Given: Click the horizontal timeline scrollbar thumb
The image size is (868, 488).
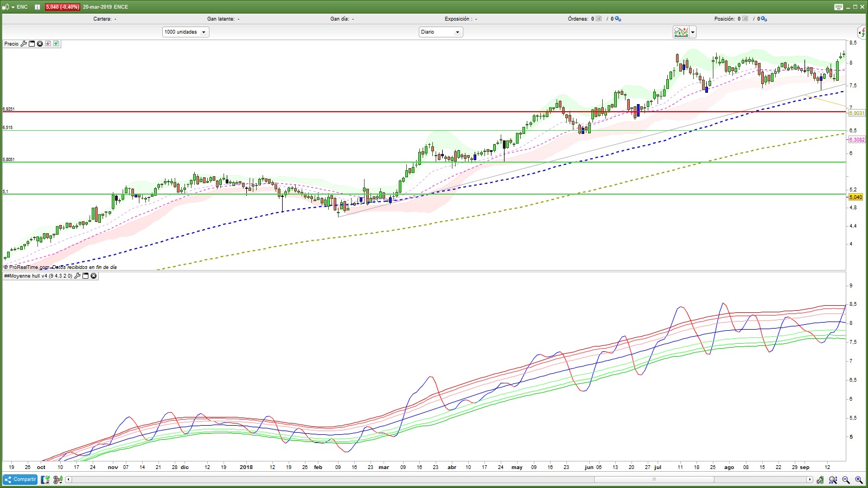Looking at the screenshot, I should pyautogui.click(x=654, y=479).
